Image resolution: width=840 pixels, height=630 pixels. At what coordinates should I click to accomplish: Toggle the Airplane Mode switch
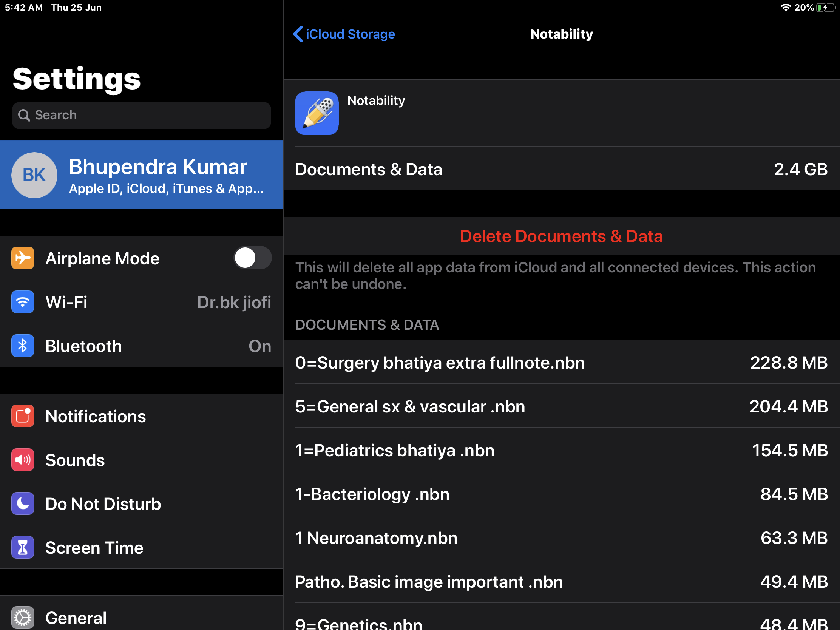pyautogui.click(x=252, y=258)
